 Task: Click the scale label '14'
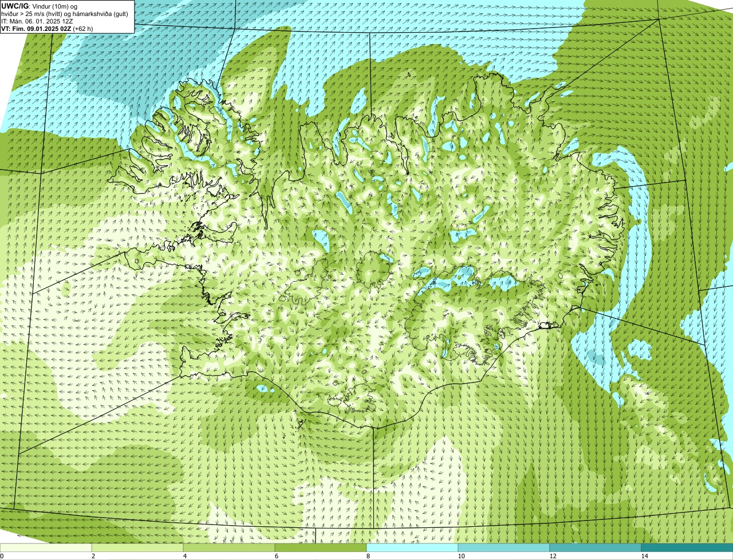pos(644,556)
